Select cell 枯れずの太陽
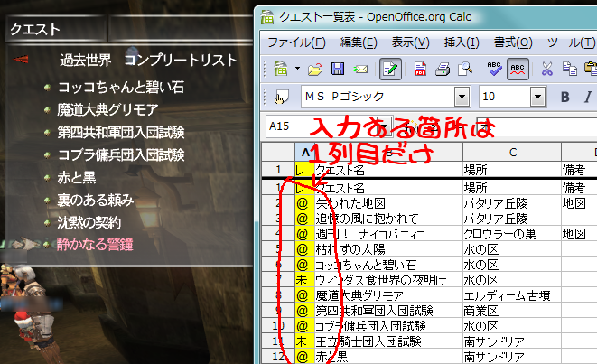This screenshot has width=597, height=364. pos(388,249)
